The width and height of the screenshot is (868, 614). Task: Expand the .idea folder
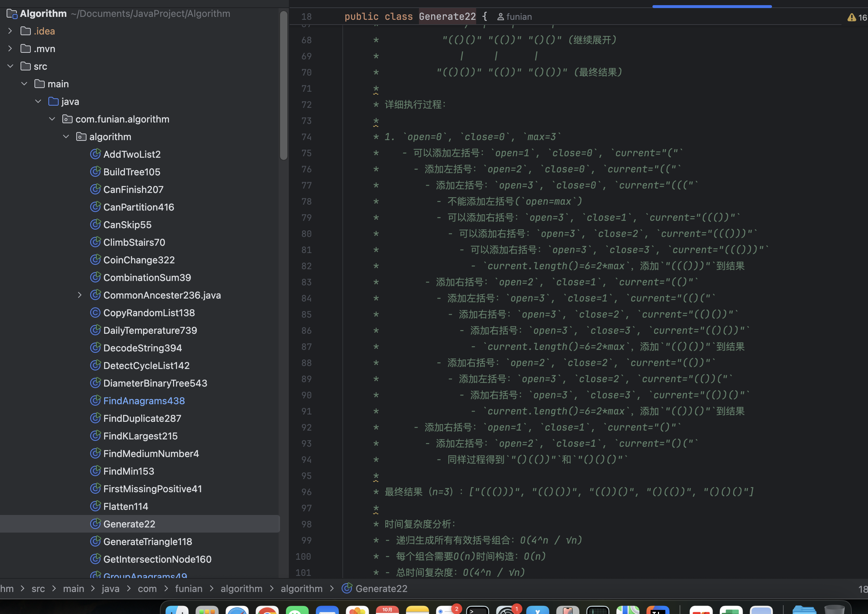(x=10, y=31)
